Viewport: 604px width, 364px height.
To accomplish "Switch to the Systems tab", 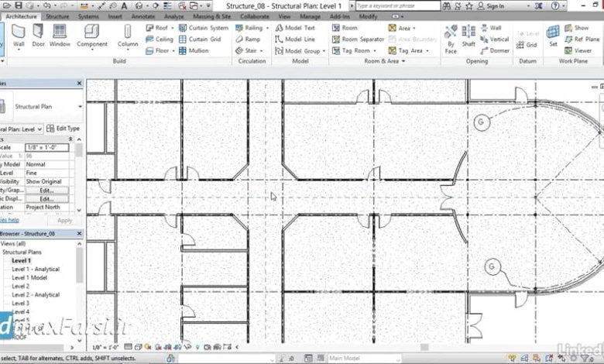I will [x=88, y=16].
